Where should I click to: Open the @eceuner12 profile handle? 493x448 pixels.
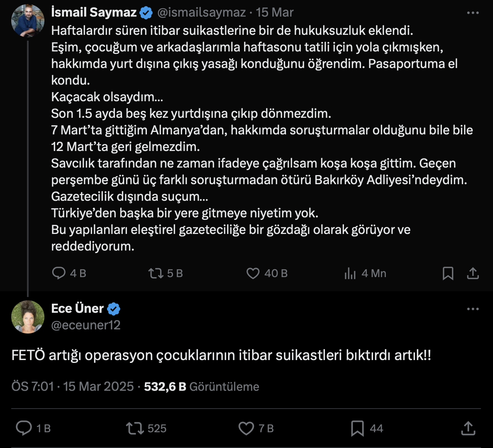(x=86, y=325)
